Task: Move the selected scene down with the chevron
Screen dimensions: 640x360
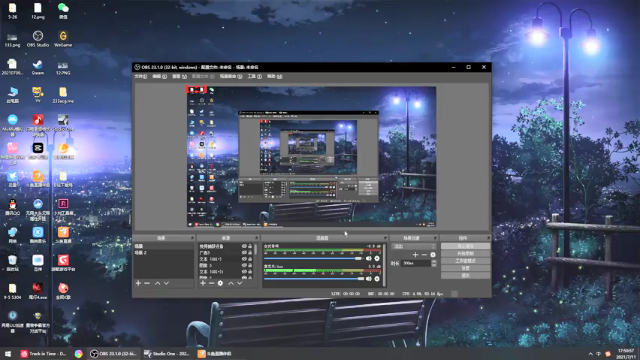Action: (x=166, y=283)
